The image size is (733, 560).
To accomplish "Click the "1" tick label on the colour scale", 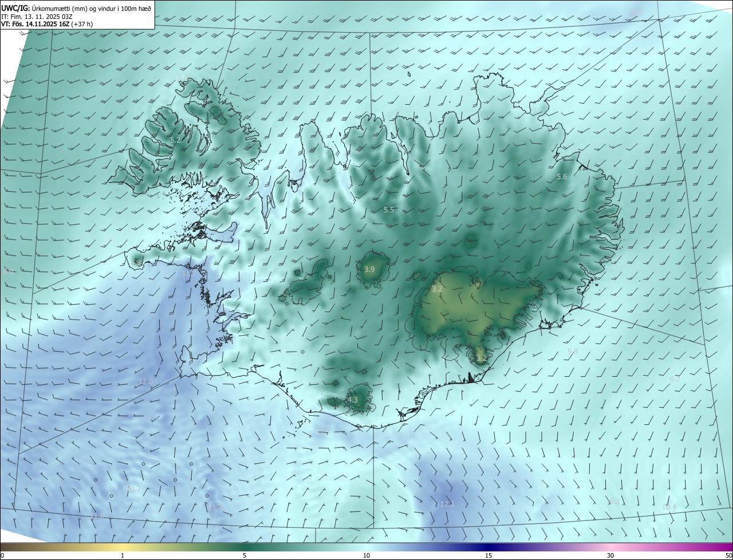I will (x=123, y=555).
